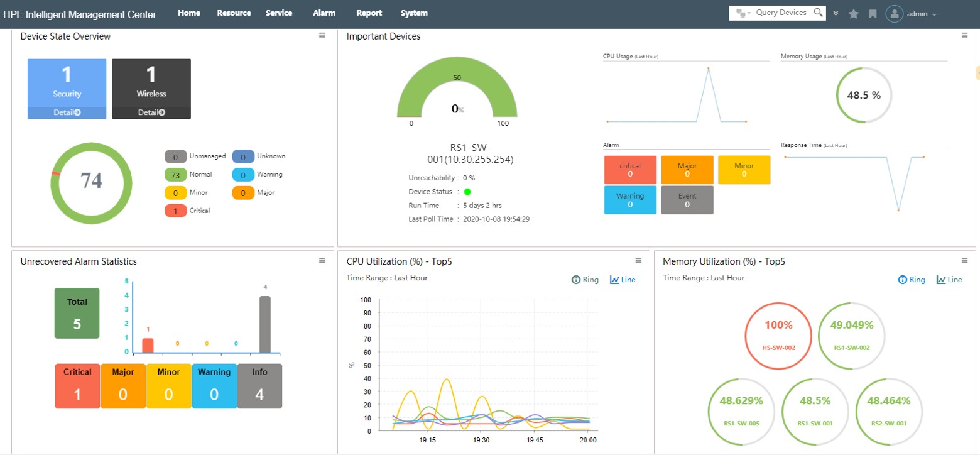Switch Memory Utilization chart to Ring view
Viewport: 980px width, 455px height.
(x=912, y=280)
